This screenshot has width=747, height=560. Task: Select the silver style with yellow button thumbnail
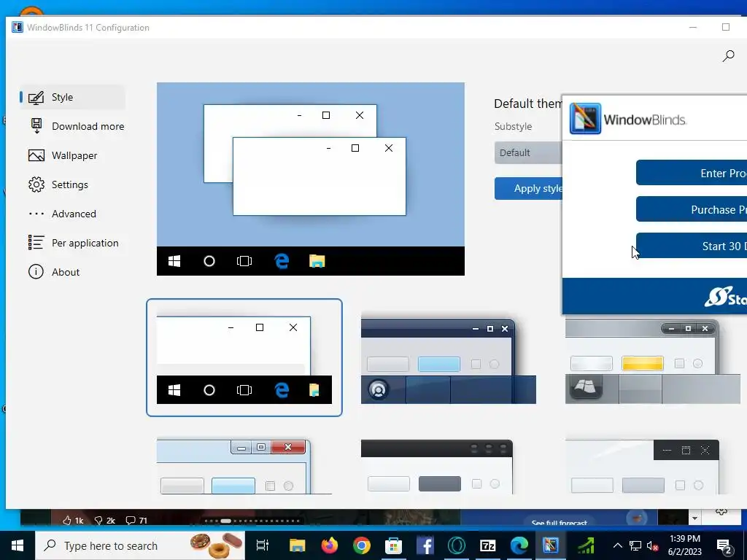[x=653, y=360]
